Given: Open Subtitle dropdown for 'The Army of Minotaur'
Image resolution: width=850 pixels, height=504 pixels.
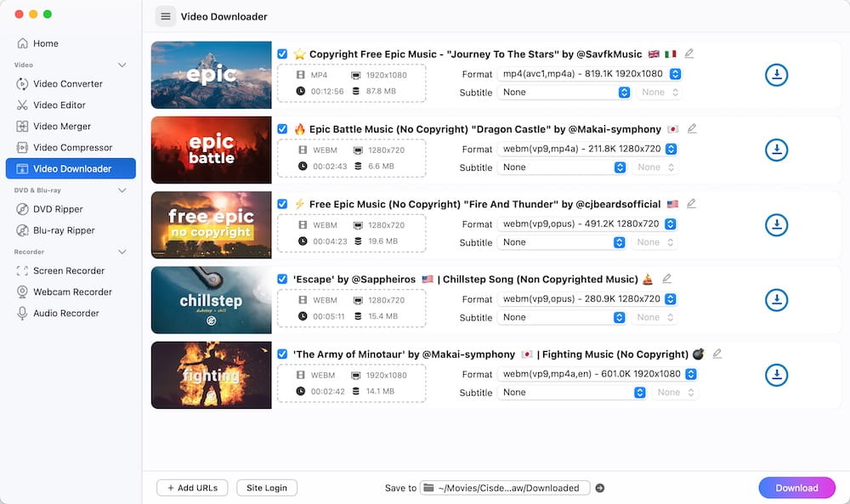Looking at the screenshot, I should (x=571, y=393).
